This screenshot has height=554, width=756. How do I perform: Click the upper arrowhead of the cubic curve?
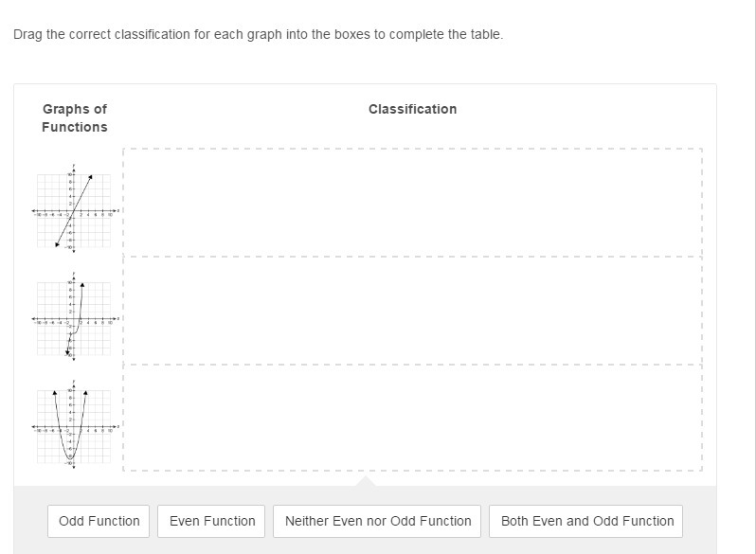click(x=81, y=283)
